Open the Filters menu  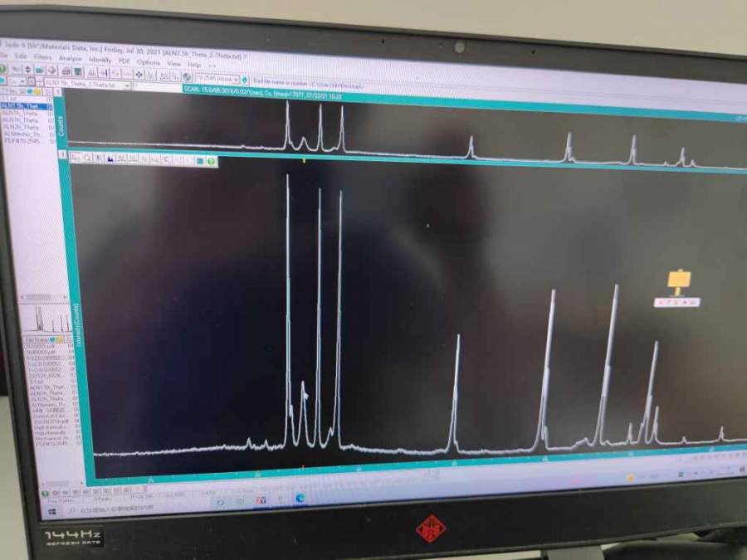point(42,57)
